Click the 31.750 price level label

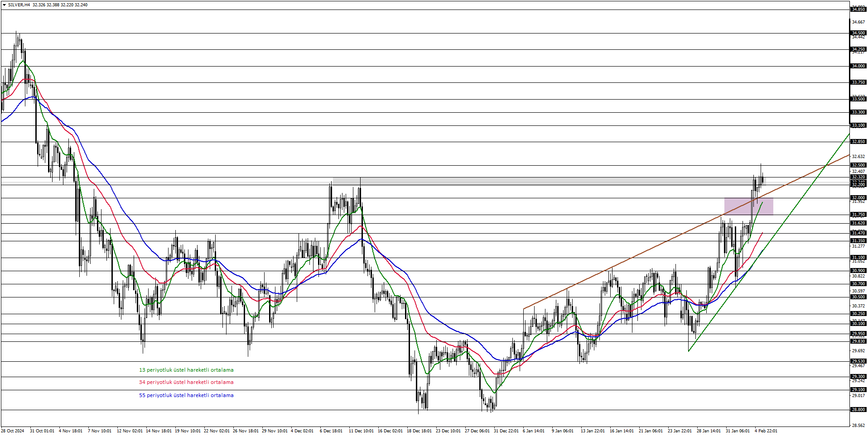[858, 215]
